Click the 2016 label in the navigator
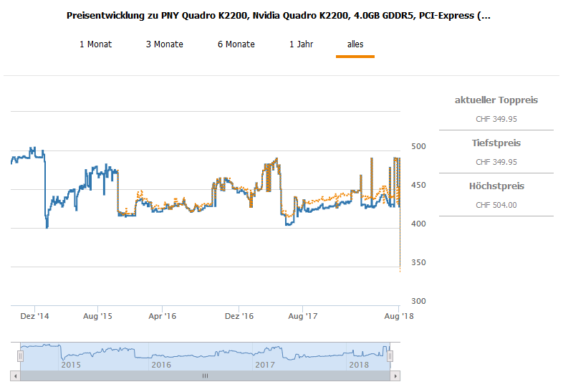The height and width of the screenshot is (392, 563). coord(162,365)
